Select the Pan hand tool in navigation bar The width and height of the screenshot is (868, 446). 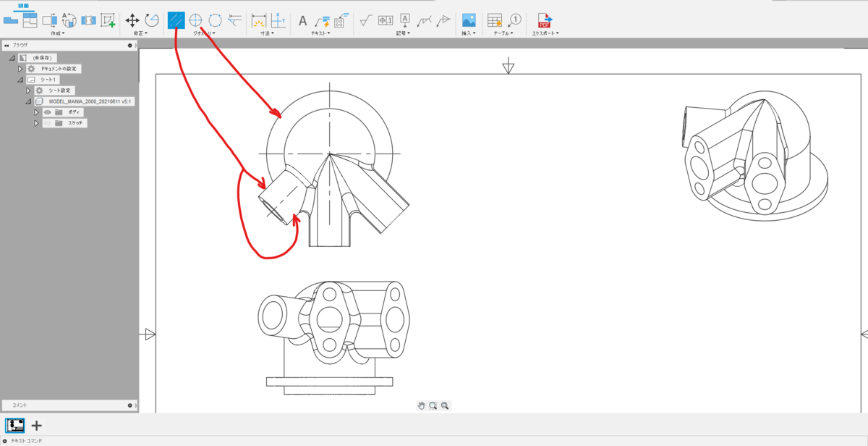pyautogui.click(x=421, y=405)
